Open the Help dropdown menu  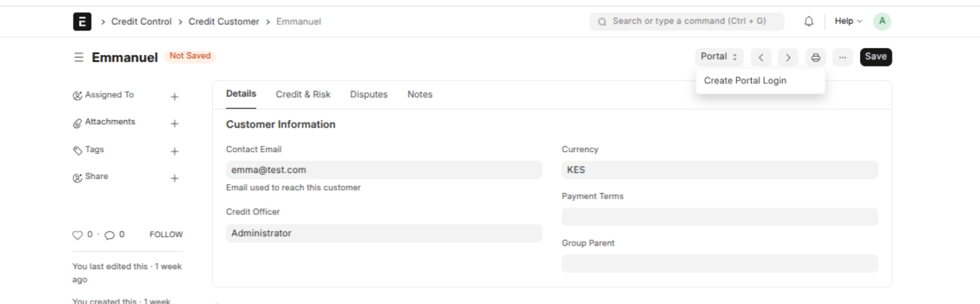(848, 22)
